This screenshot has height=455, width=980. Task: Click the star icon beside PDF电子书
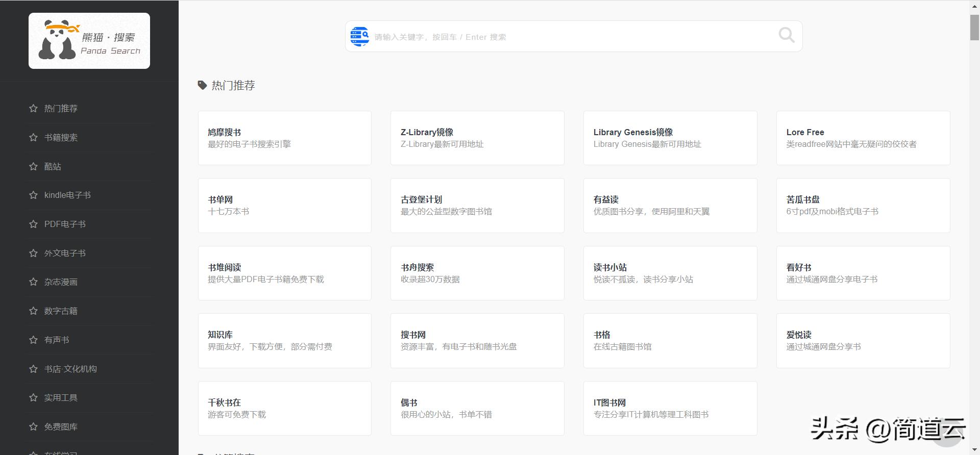tap(33, 224)
